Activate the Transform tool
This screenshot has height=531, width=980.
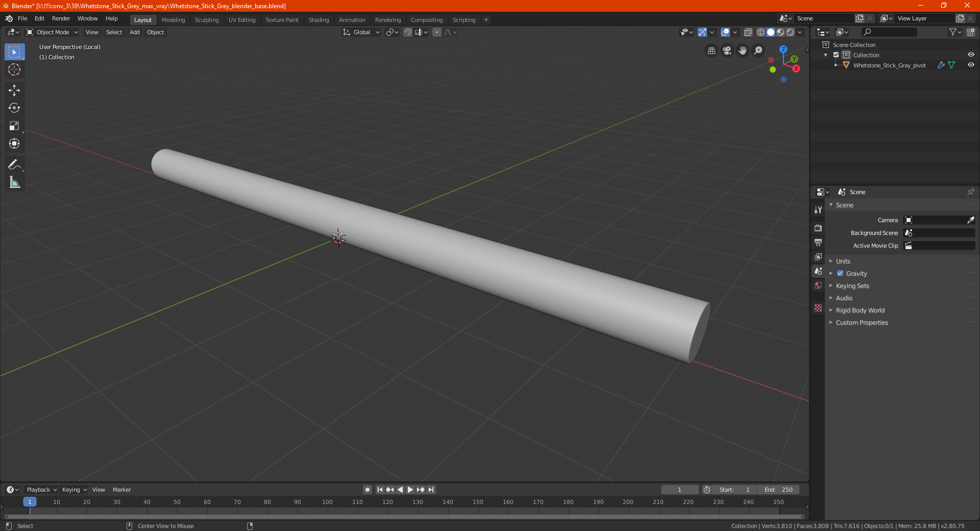pyautogui.click(x=14, y=143)
